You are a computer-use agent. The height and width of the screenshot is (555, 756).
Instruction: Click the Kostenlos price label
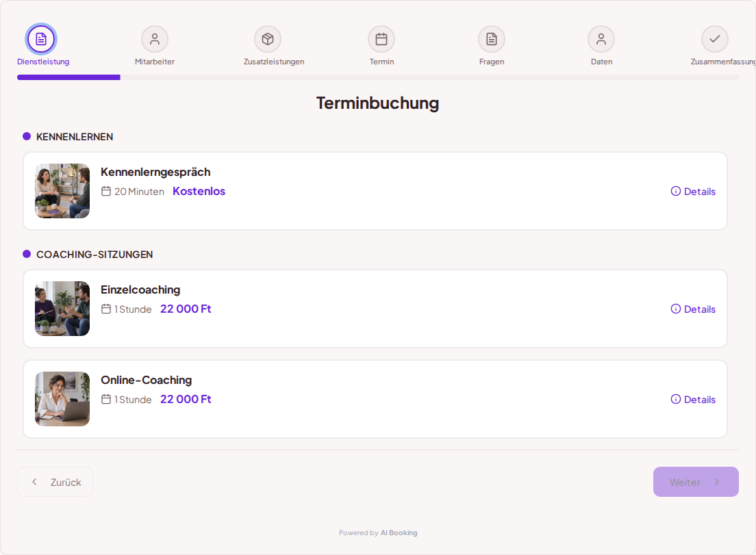199,191
